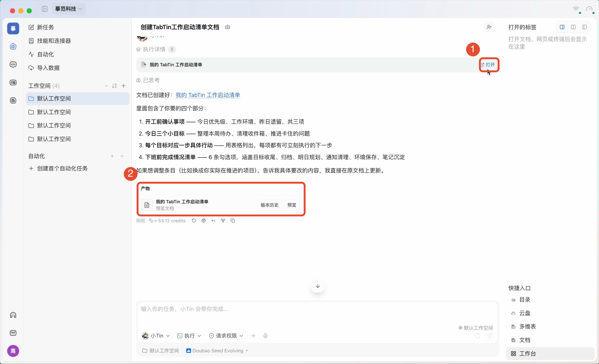Click the document icon in 产物 card
This screenshot has width=599, height=364.
coord(147,205)
